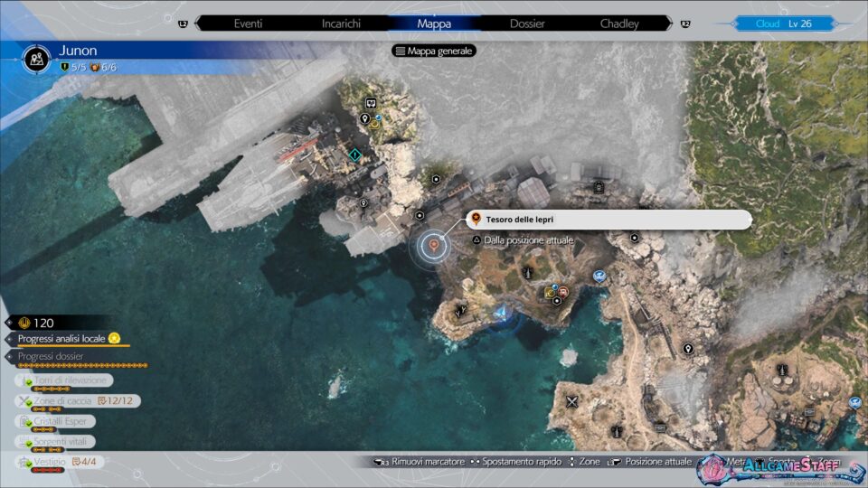Select the screen-shaped marker at the northern town
Screen dimensions: 868x488
[x=371, y=103]
